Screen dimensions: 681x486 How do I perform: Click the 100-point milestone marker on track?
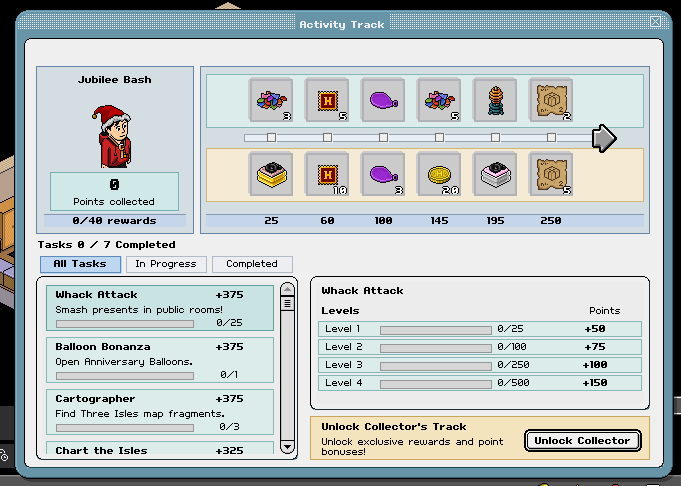(x=383, y=138)
